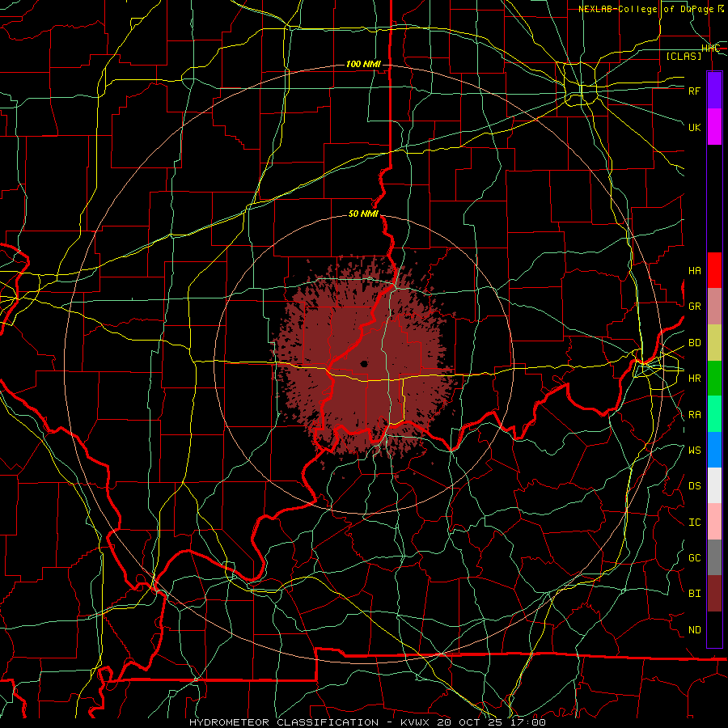Viewport: 728px width, 728px height.
Task: Click the GC legend label
Action: click(694, 558)
